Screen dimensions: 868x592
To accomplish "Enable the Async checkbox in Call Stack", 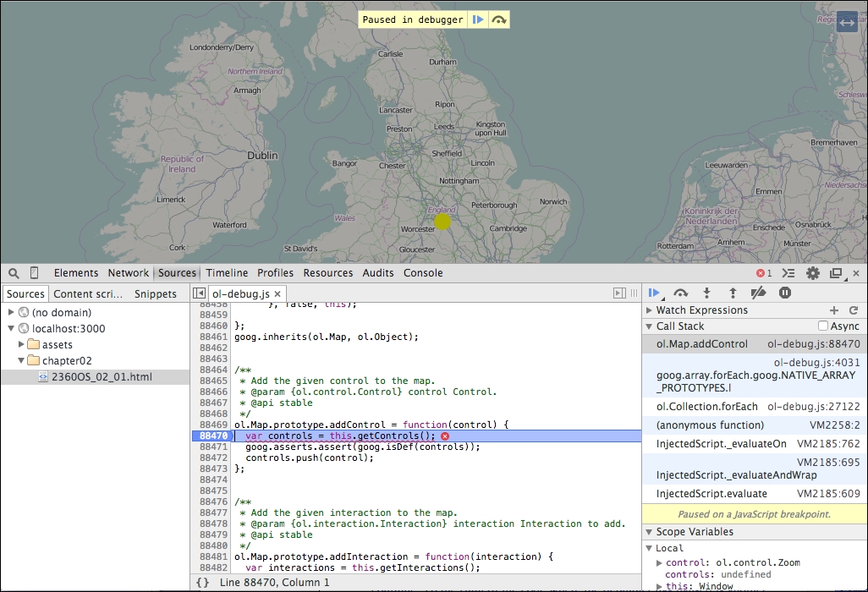I will point(821,326).
